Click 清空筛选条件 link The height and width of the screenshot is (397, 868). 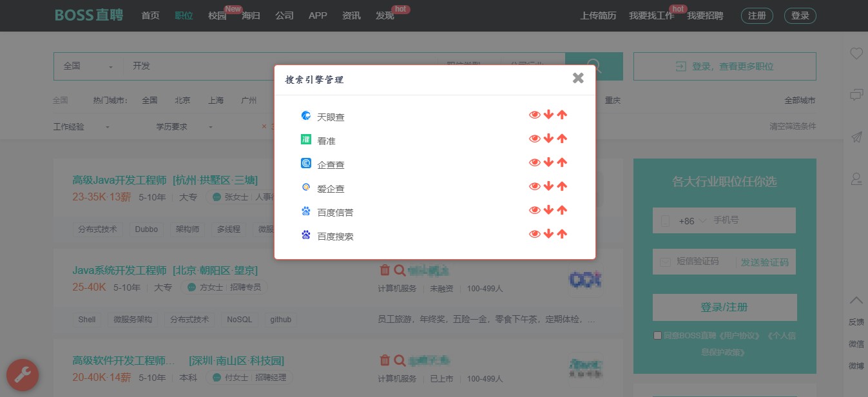[793, 126]
